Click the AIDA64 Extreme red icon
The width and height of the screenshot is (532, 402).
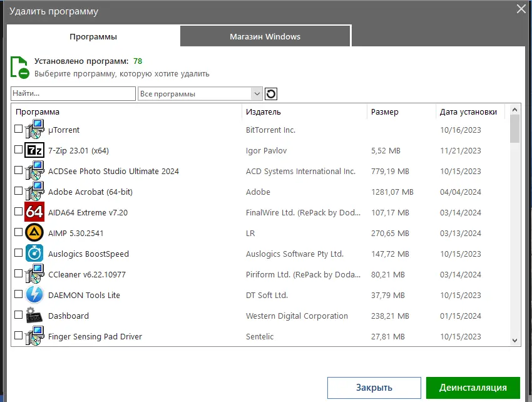click(34, 212)
